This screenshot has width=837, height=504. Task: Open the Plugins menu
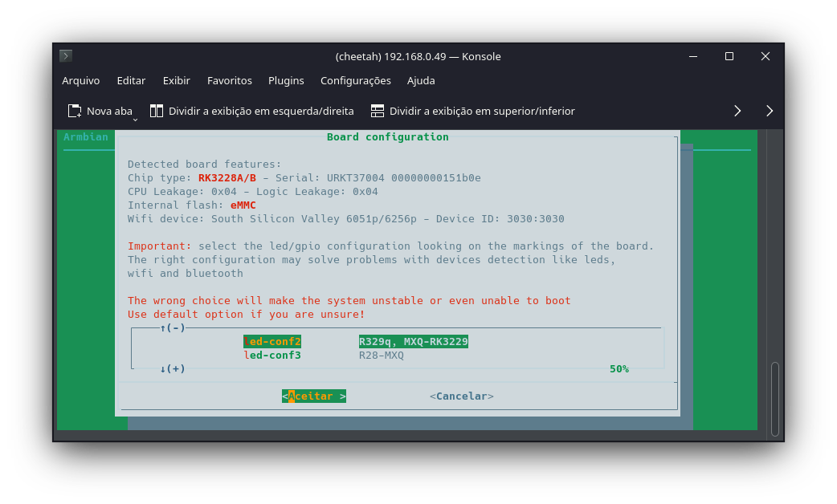tap(286, 80)
